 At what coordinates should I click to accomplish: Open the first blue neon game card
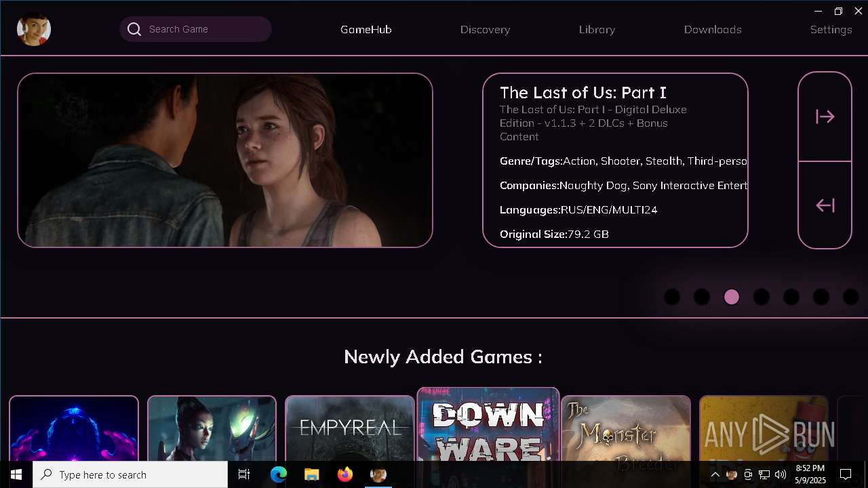click(x=74, y=428)
